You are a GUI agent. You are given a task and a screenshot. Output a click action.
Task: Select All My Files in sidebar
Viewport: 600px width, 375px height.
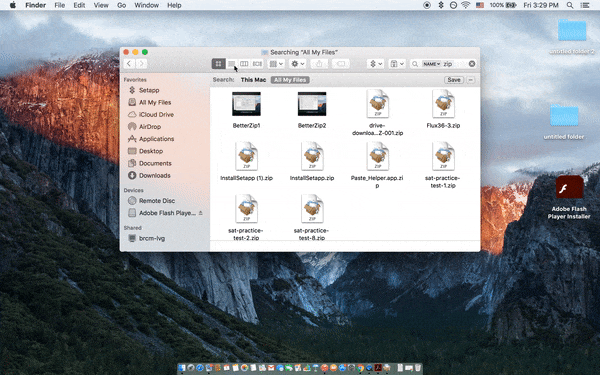[154, 103]
